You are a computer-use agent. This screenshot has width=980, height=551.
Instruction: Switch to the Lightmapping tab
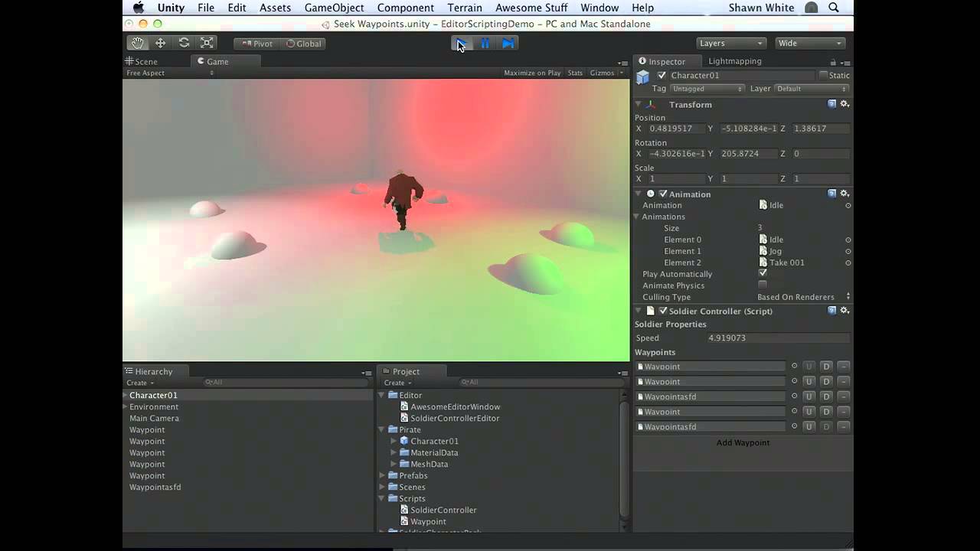pos(735,61)
